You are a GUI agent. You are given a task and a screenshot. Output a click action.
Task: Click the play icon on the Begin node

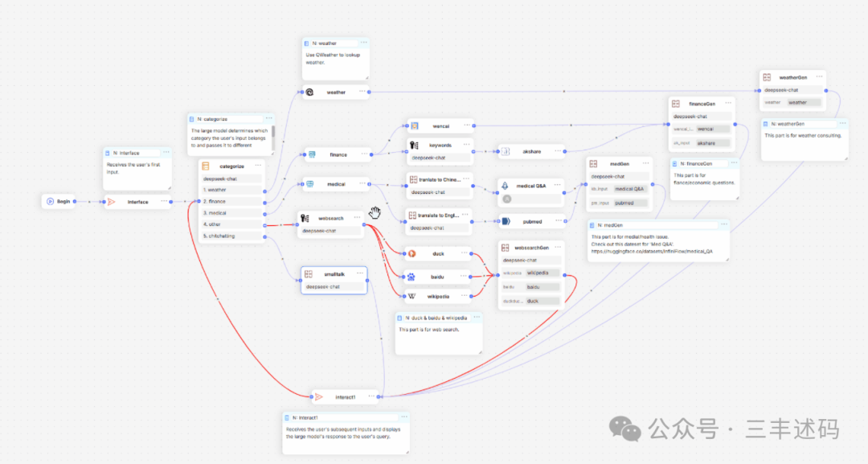51,202
